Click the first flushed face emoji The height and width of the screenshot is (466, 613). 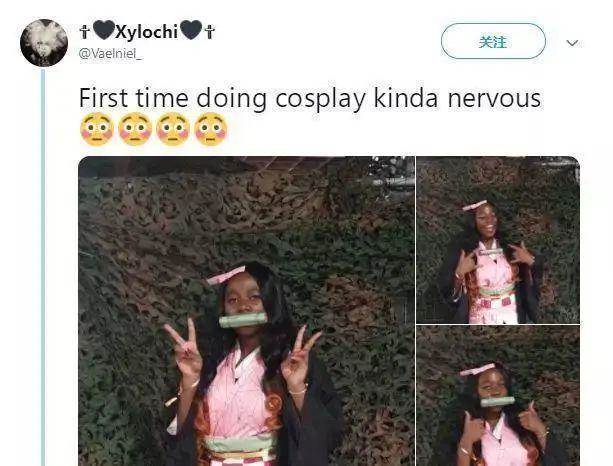pos(97,129)
